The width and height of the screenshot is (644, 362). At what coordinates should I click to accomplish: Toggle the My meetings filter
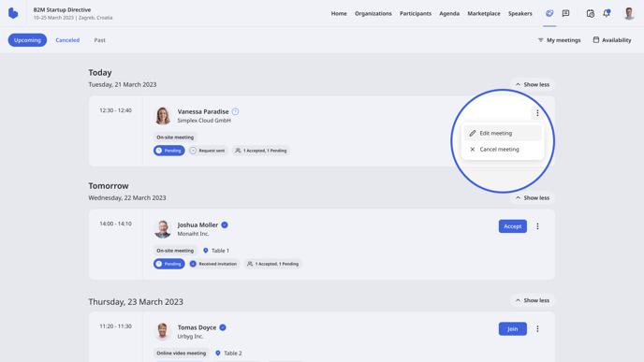(x=559, y=40)
